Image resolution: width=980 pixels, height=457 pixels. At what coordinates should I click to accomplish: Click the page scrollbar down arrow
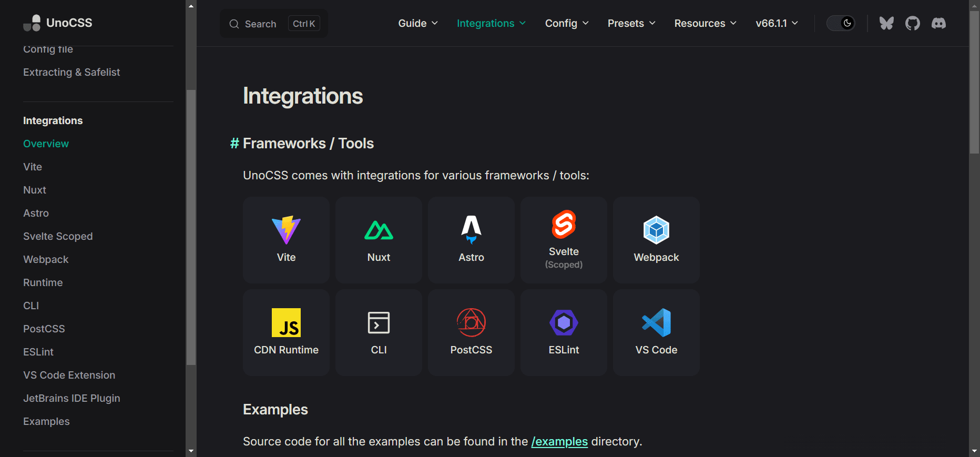[x=974, y=451]
